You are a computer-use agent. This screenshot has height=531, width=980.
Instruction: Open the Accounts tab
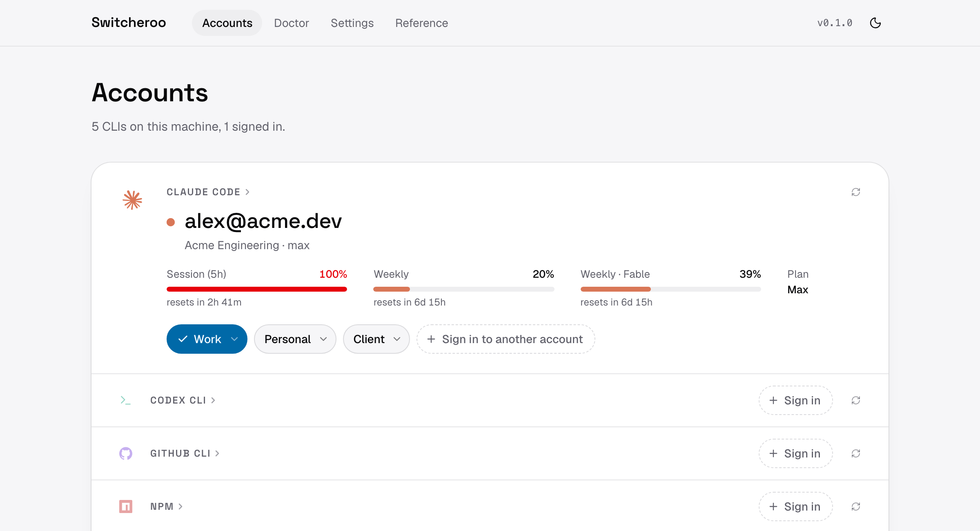[227, 23]
